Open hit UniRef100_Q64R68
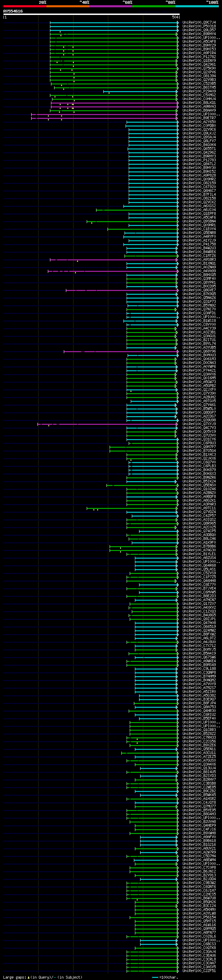The width and height of the screenshot is (222, 980). pos(199,565)
